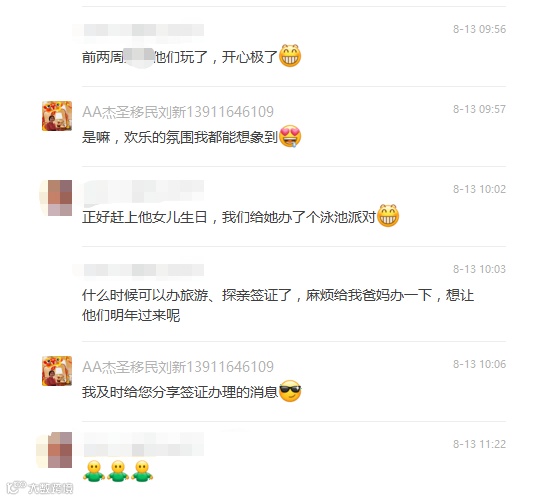
Task: Click the blurred sender name at 09:56
Action: click(x=139, y=30)
